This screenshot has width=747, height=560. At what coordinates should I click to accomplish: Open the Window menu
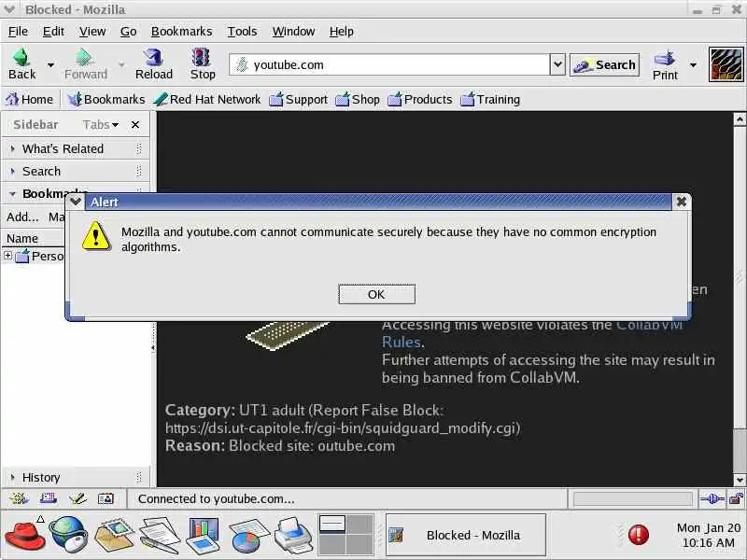point(293,32)
